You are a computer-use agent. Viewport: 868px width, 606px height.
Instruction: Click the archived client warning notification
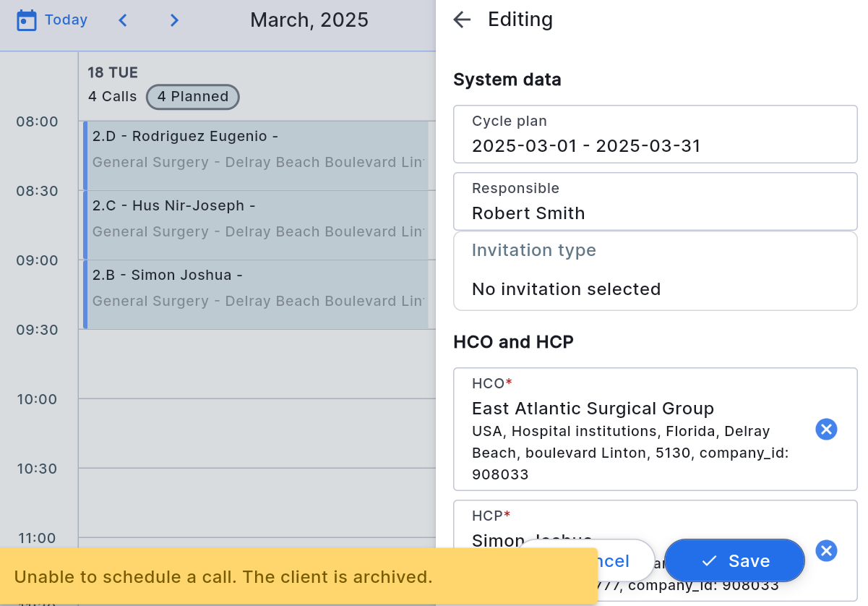pyautogui.click(x=224, y=577)
